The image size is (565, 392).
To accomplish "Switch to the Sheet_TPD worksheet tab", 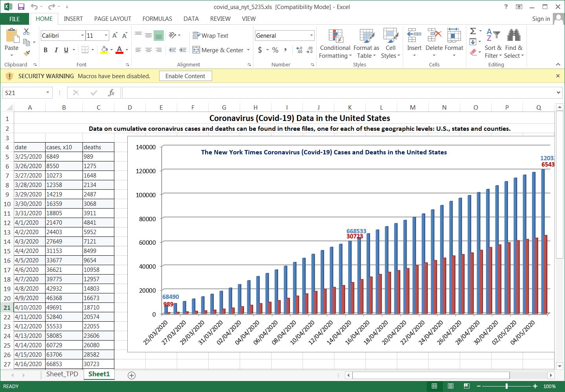I will pyautogui.click(x=62, y=374).
